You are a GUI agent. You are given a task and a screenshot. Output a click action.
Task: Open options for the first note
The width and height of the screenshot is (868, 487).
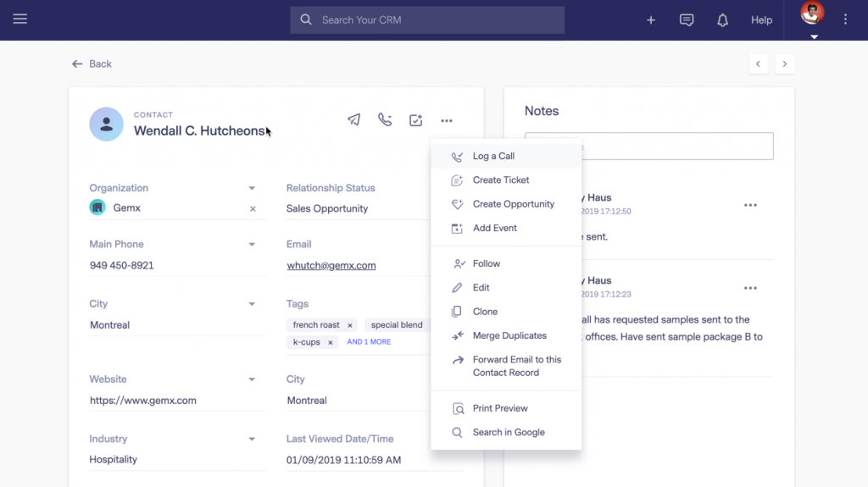[750, 205]
